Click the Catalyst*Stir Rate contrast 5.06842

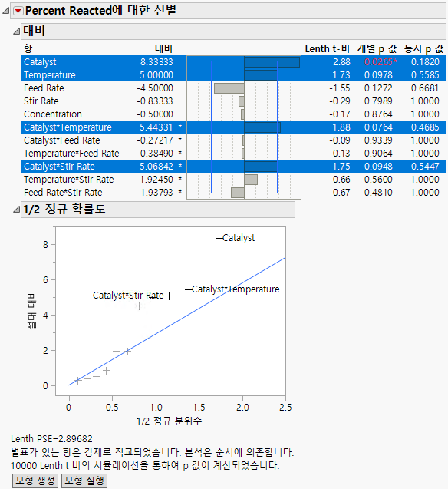point(156,167)
